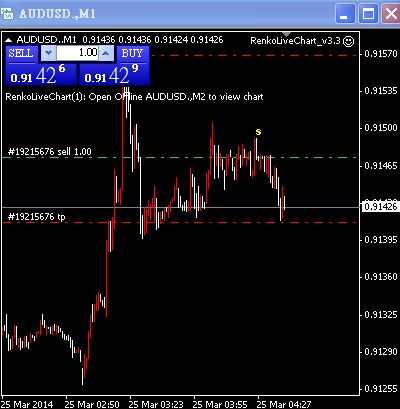Screen dimensions: 400x409
Task: Select the green sell order #19215676 line
Action: pyautogui.click(x=180, y=157)
